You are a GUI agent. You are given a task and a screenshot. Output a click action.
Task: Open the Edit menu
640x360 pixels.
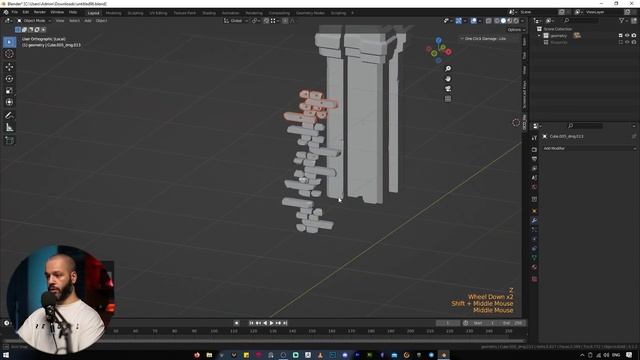click(26, 12)
